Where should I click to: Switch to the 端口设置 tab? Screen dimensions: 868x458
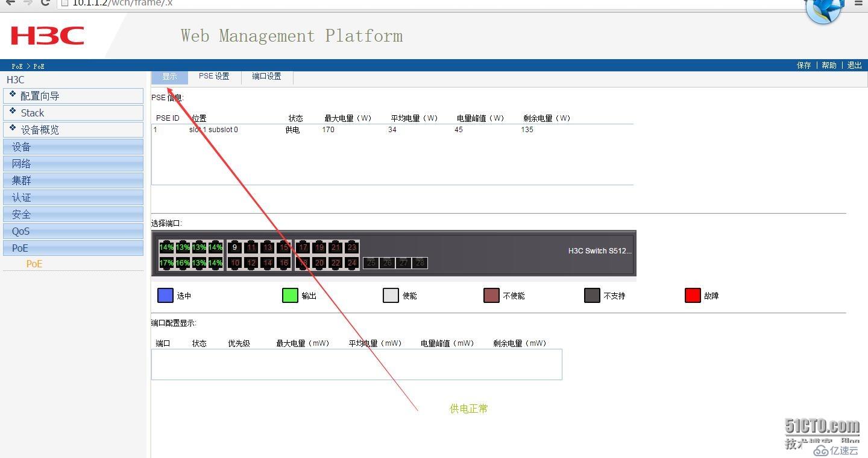[266, 77]
